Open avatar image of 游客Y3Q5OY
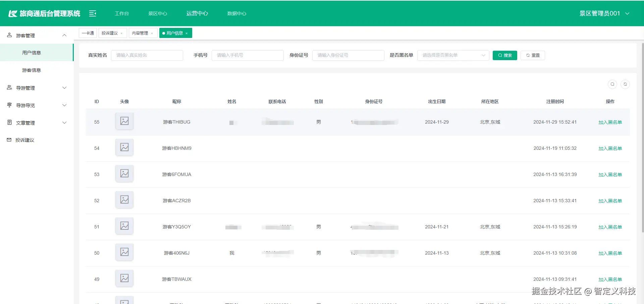 pos(124,226)
